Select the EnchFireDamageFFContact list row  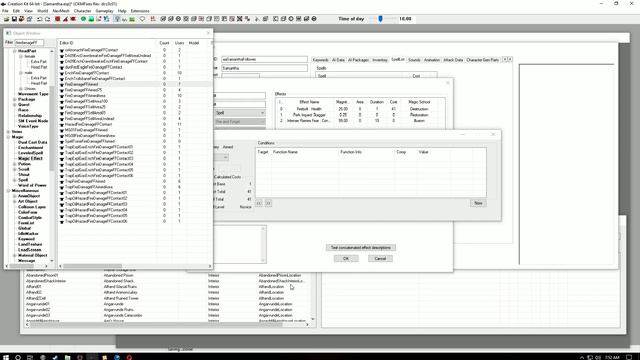tap(135, 73)
